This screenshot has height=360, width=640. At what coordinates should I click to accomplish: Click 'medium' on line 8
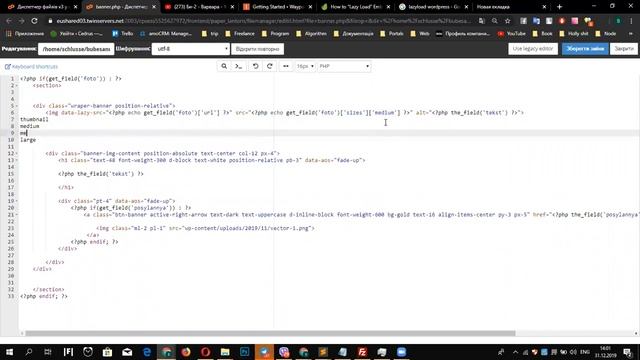pyautogui.click(x=30, y=127)
